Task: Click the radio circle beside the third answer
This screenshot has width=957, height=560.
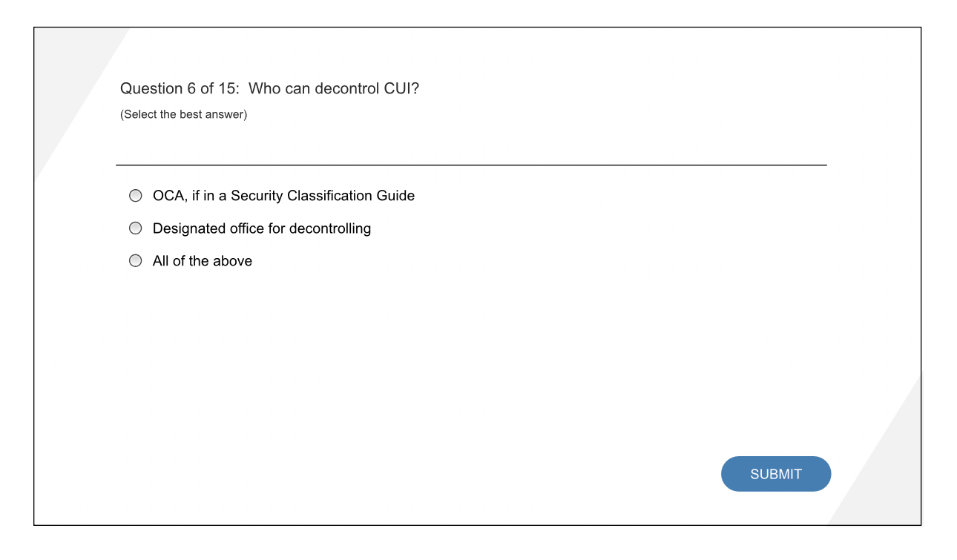Action: tap(135, 260)
